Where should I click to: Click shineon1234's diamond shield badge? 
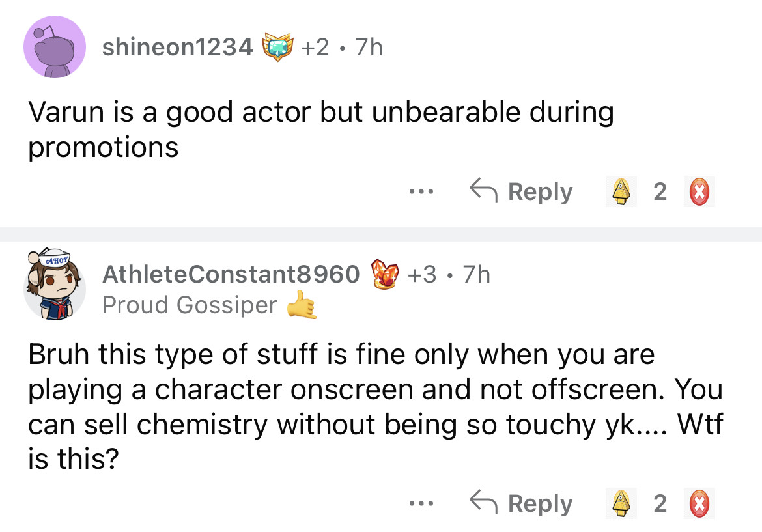[x=275, y=47]
